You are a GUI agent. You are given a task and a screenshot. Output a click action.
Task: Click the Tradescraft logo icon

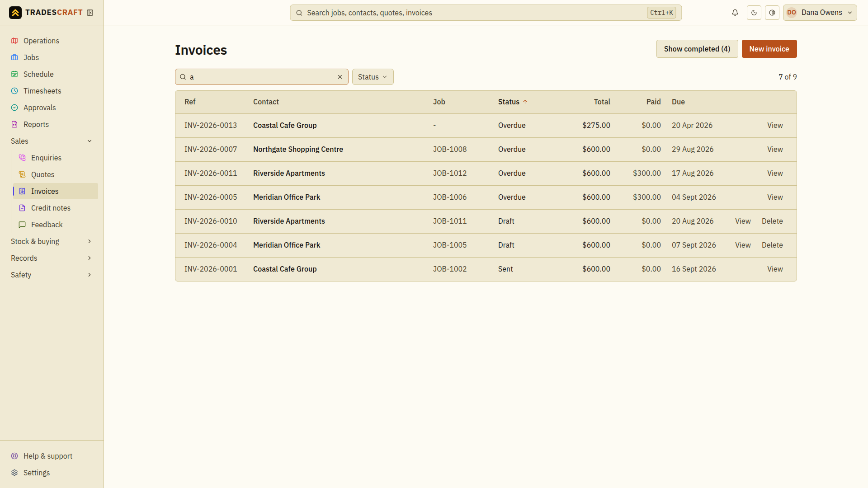(x=15, y=13)
